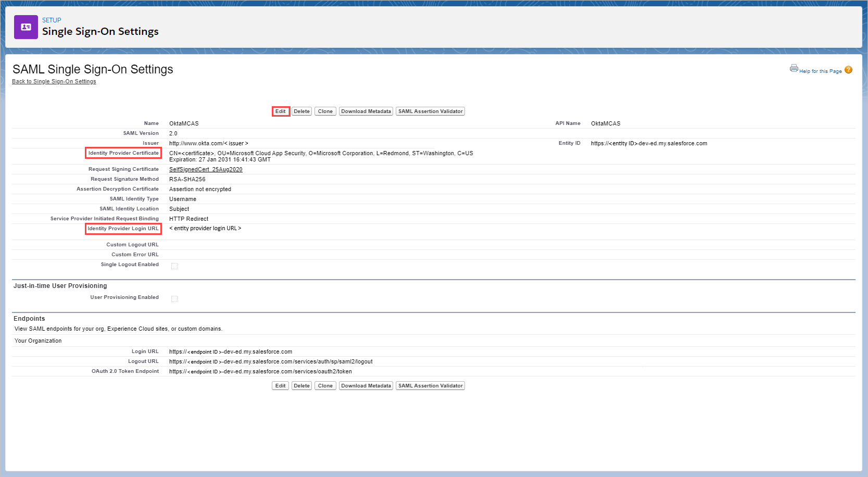This screenshot has height=477, width=868.
Task: Open the SelfSignedCert_25Aug2020 certificate link
Action: tap(206, 169)
